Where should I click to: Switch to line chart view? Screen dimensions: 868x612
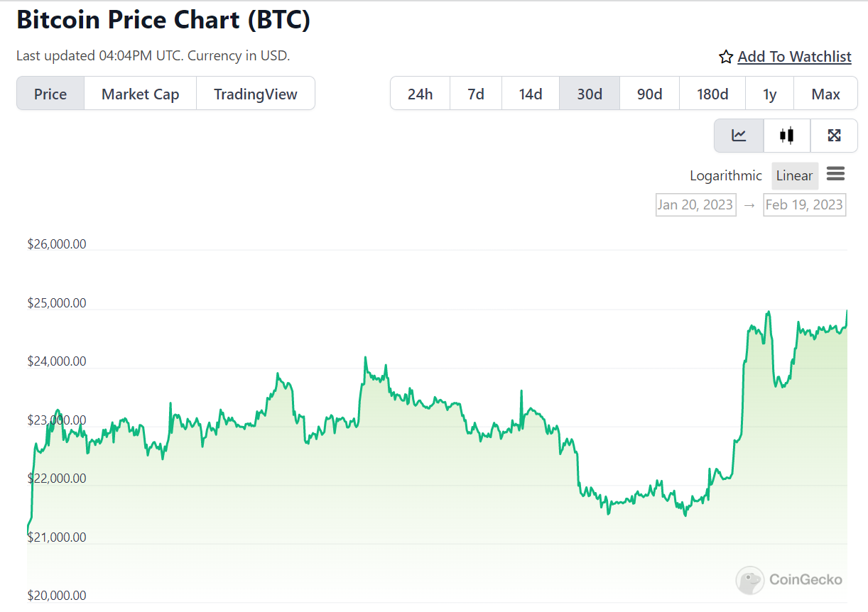pos(739,136)
